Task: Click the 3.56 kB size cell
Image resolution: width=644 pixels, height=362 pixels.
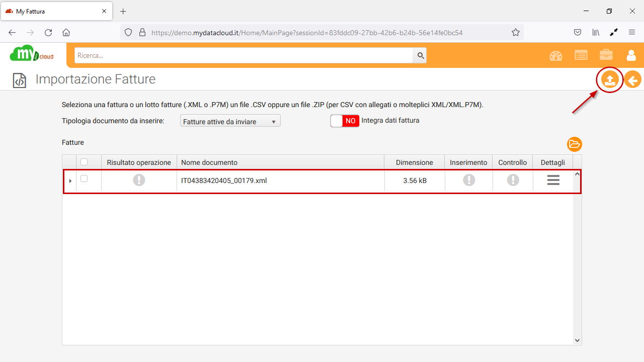Action: 415,180
